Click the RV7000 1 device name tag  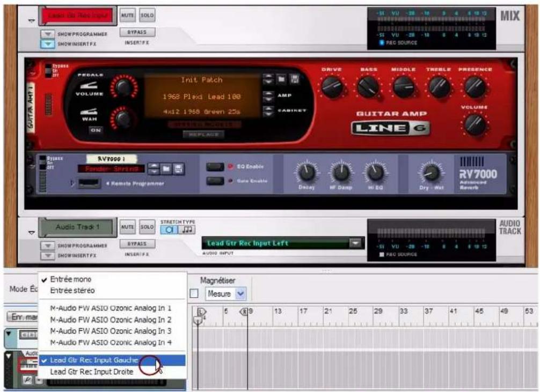(x=111, y=159)
